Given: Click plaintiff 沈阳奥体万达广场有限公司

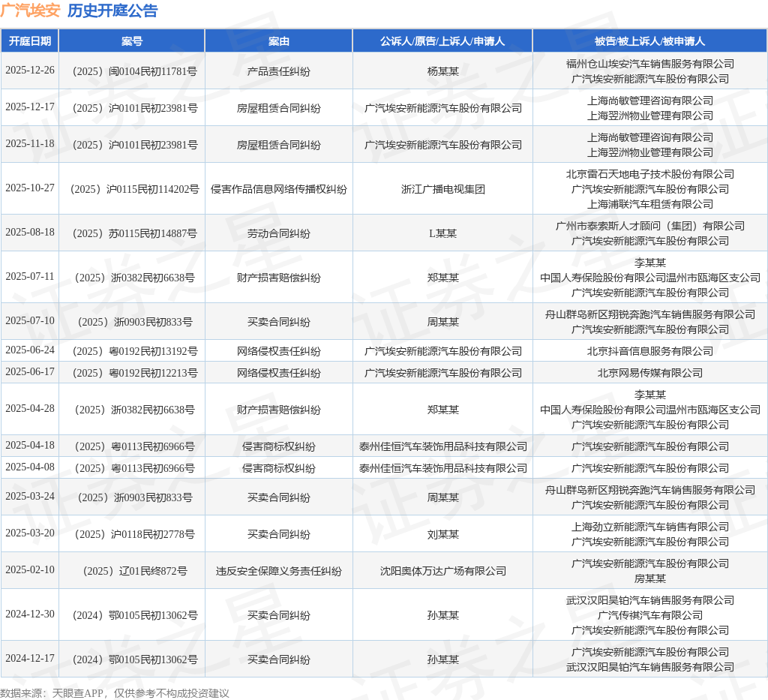Looking at the screenshot, I should (442, 571).
